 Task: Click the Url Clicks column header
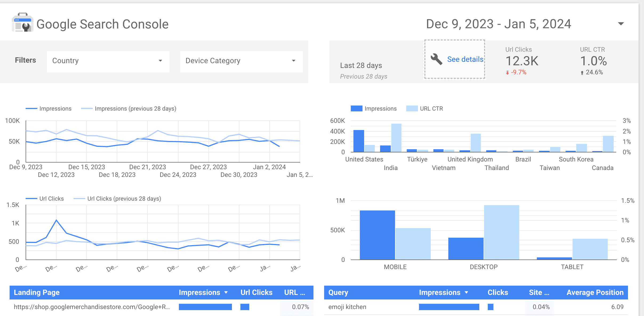click(x=256, y=293)
